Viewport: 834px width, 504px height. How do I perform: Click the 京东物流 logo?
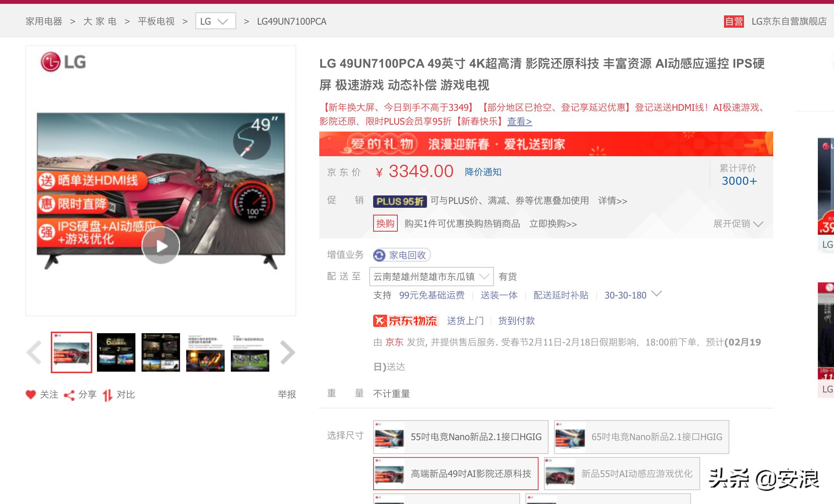(x=405, y=320)
